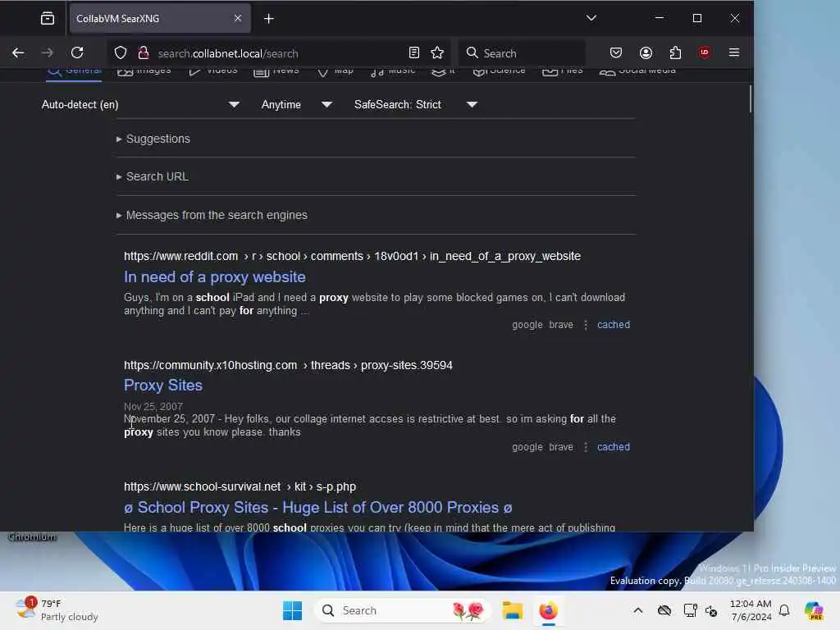Viewport: 840px width, 630px height.
Task: Click the address bar URL field
Action: coord(279,53)
